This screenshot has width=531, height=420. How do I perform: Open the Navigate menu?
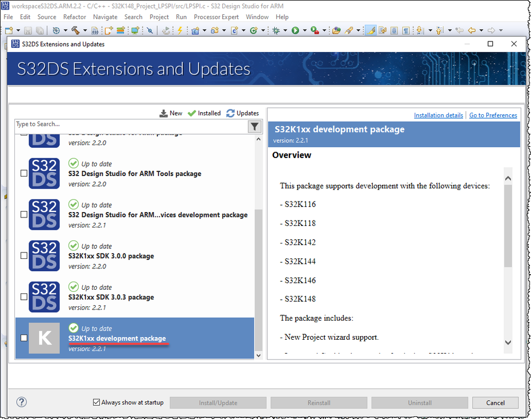105,17
